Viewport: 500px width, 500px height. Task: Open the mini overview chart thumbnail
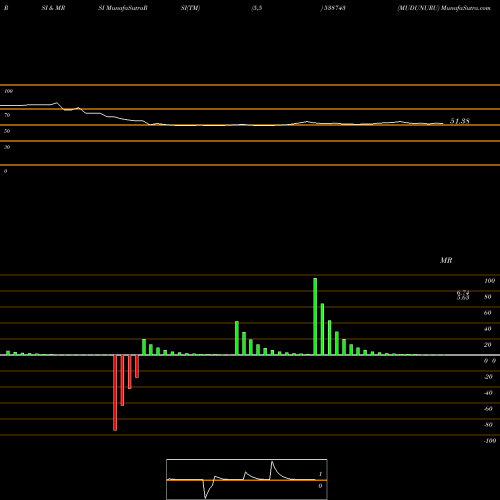coord(247,479)
